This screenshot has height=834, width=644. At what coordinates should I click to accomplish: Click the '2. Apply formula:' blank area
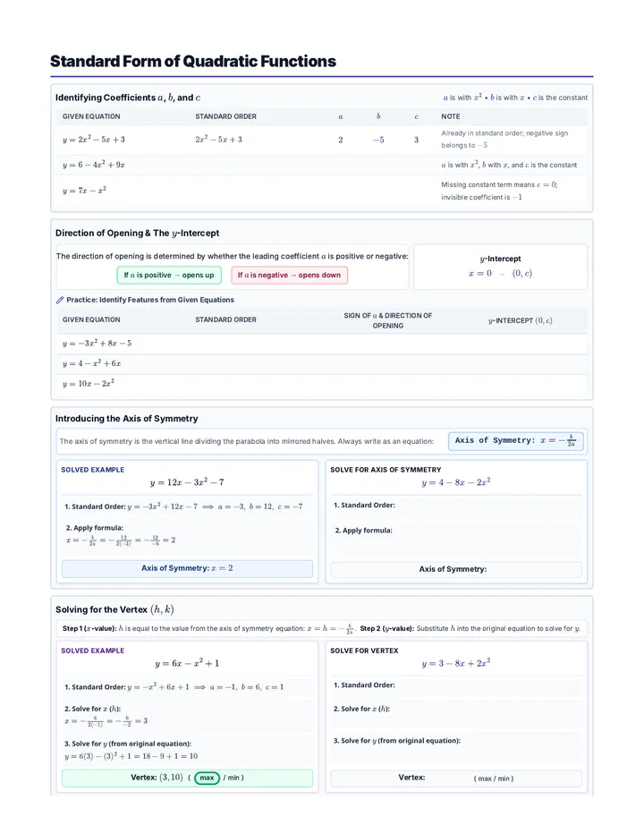pos(456,537)
